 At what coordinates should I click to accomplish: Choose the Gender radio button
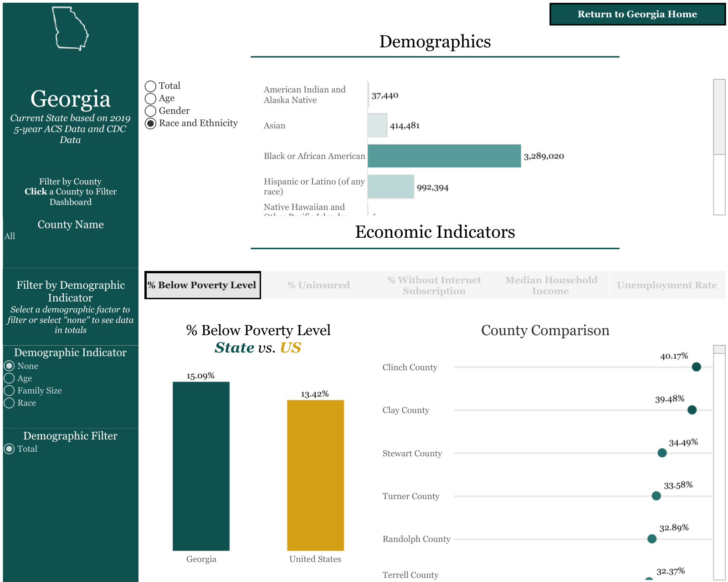tap(151, 111)
